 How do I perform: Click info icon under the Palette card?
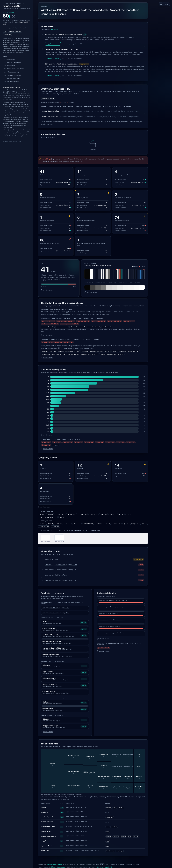42,290
